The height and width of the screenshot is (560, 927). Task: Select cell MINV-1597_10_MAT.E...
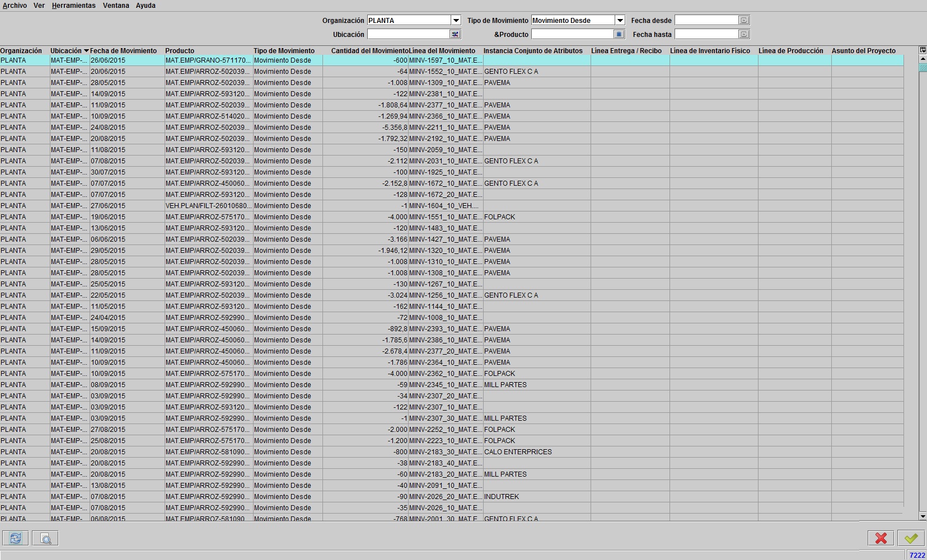tap(446, 60)
